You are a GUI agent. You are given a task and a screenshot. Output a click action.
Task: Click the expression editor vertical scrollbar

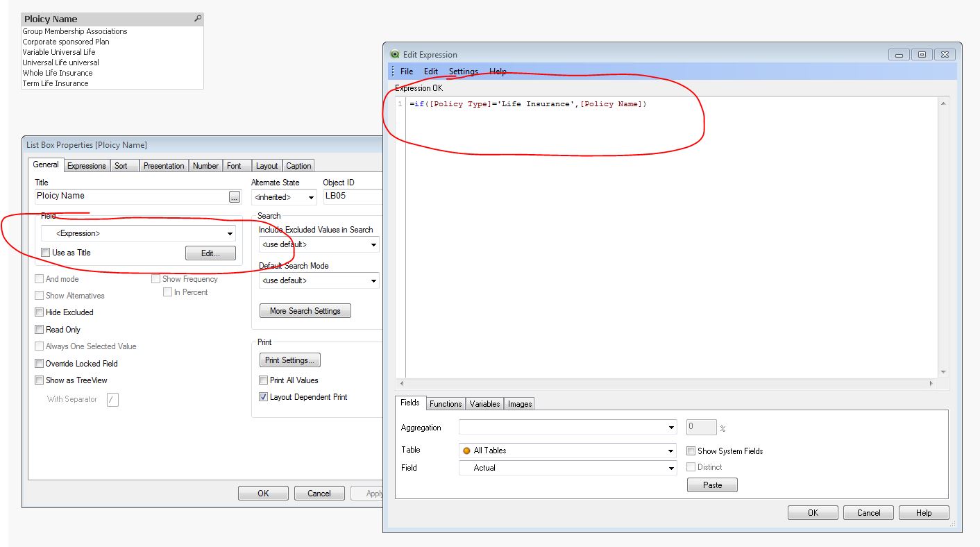944,237
